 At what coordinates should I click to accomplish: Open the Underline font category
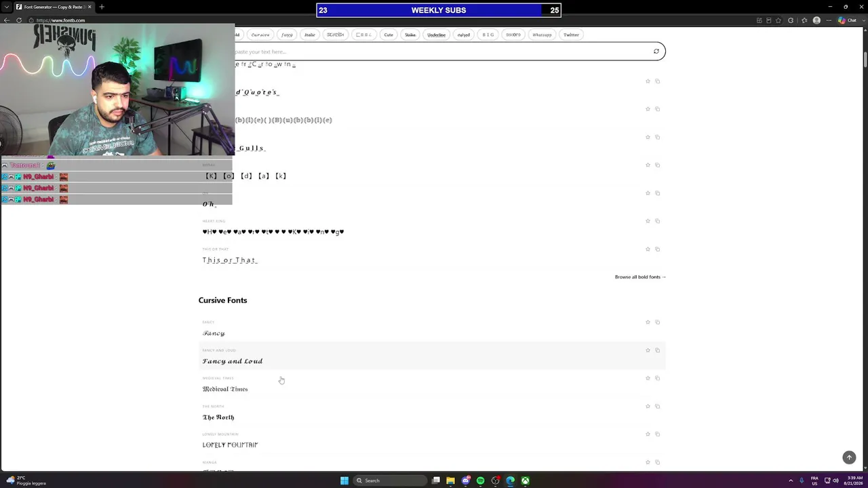(437, 35)
